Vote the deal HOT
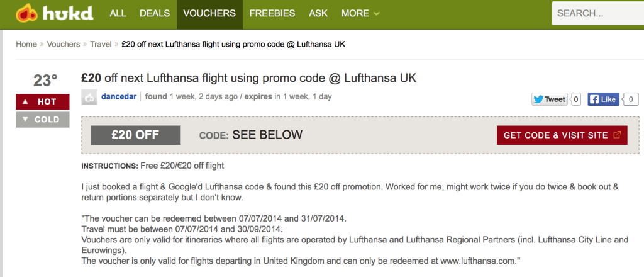 tap(42, 101)
